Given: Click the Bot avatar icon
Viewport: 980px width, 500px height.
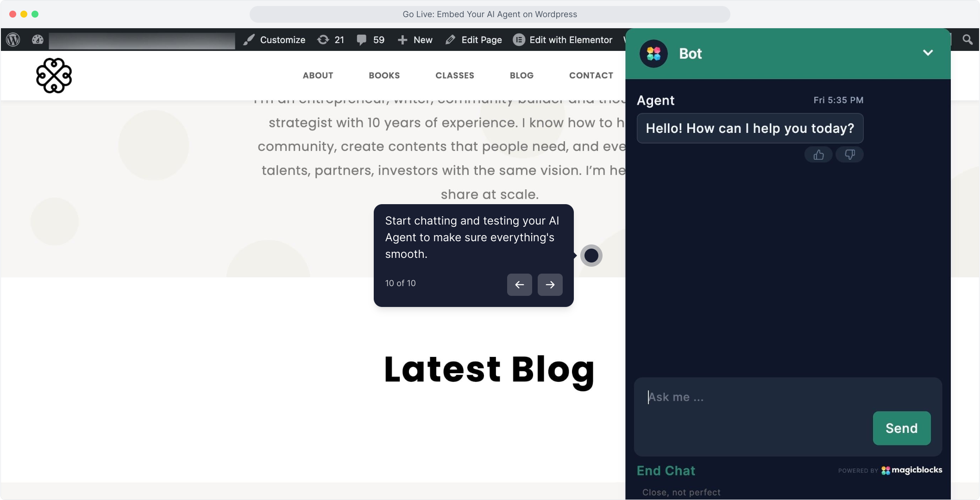Looking at the screenshot, I should 653,54.
